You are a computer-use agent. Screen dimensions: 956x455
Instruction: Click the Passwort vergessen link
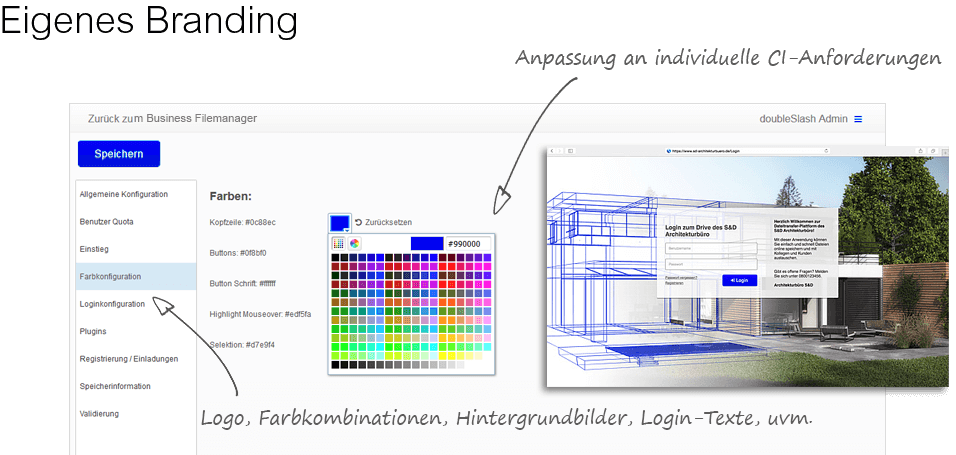(x=681, y=278)
